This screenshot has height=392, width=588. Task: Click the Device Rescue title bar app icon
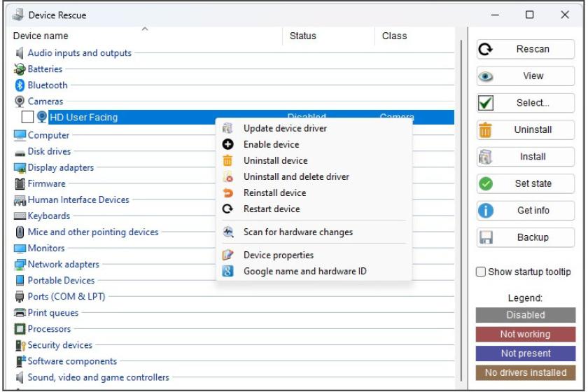coord(17,15)
